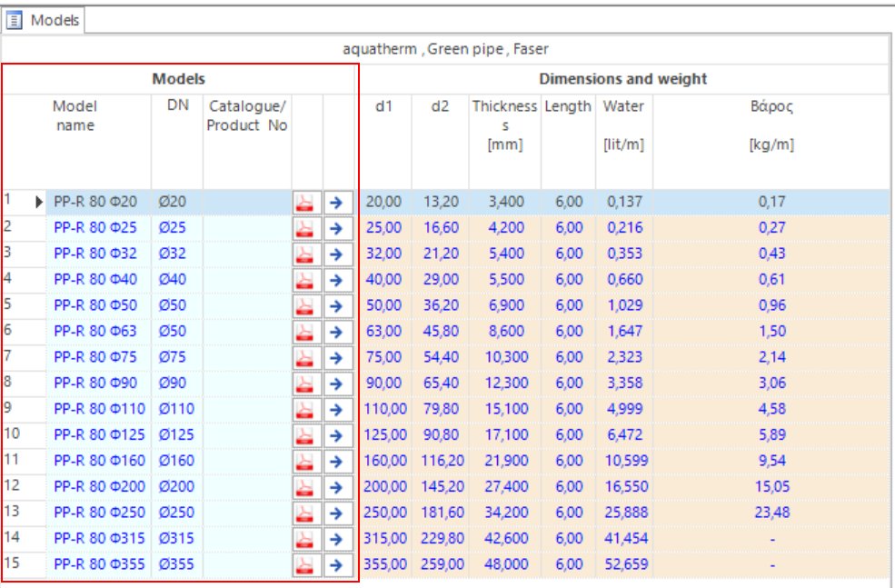Click blue arrow button in PP-R 80 Φ90 row
Viewport: 895px width, 588px height.
[x=338, y=384]
